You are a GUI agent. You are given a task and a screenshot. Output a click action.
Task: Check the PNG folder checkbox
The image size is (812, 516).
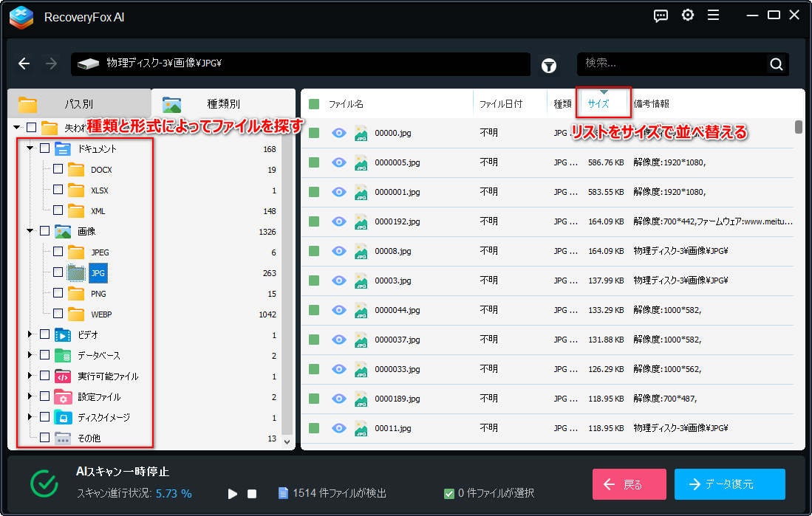click(x=58, y=293)
